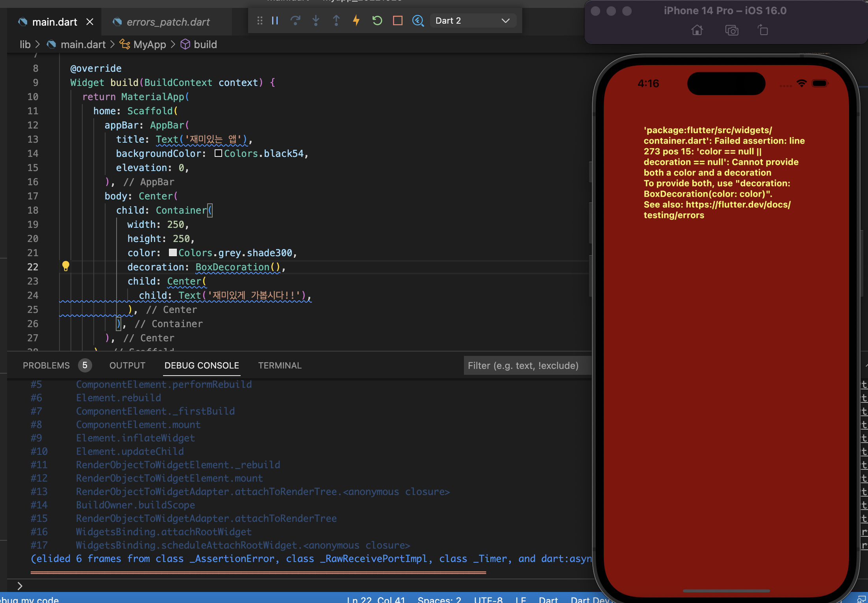Click the Step Into arrow icon
Screen dimensions: 868x603
[316, 20]
